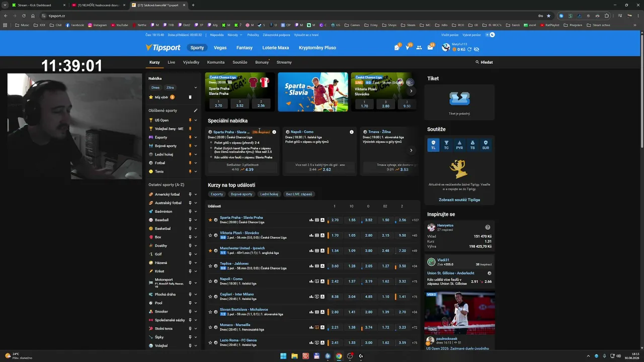Unpin US Open from favorite sports

click(190, 120)
